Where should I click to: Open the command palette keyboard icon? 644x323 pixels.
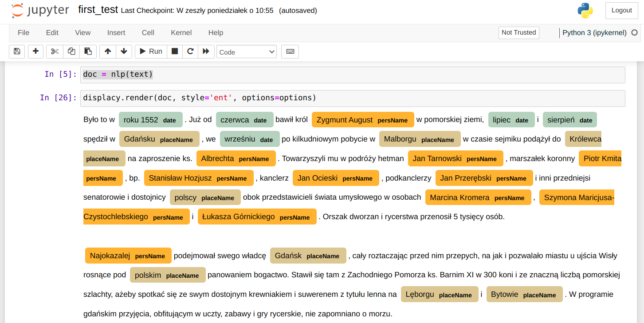point(290,51)
